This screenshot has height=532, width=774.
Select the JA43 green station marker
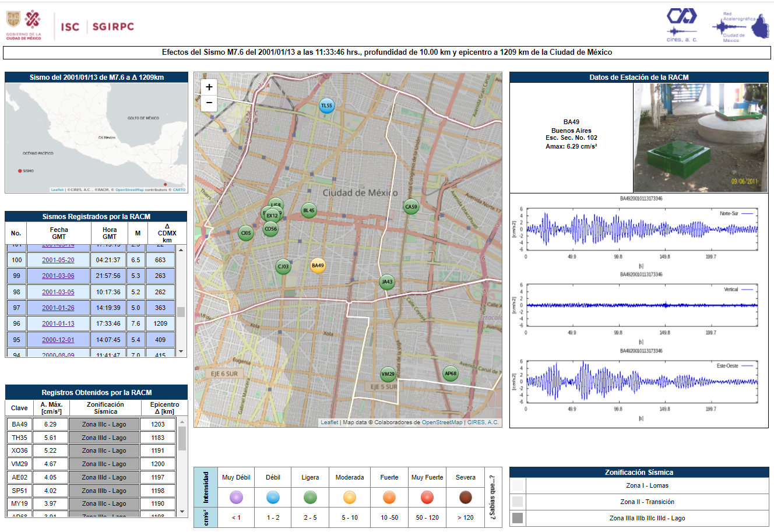387,282
